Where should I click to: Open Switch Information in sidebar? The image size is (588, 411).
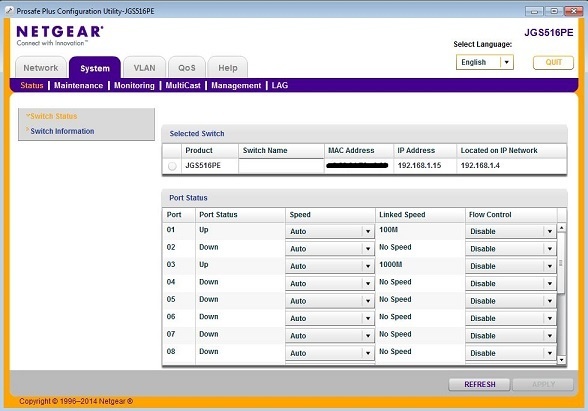[x=62, y=131]
